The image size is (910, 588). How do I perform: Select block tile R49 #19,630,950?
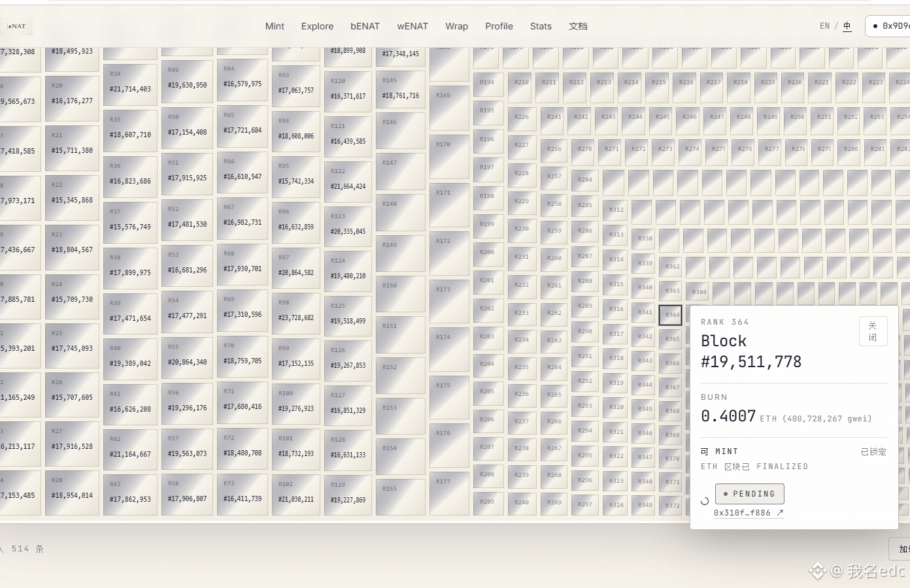(187, 82)
